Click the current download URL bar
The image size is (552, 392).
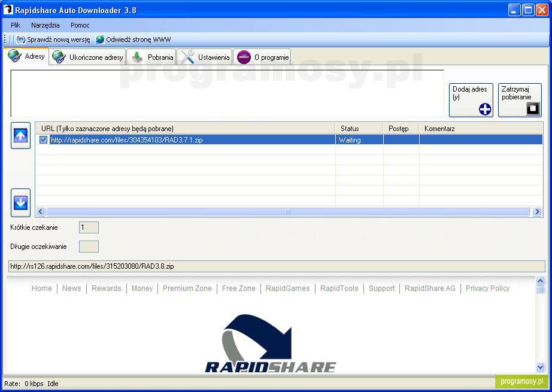[x=277, y=266]
